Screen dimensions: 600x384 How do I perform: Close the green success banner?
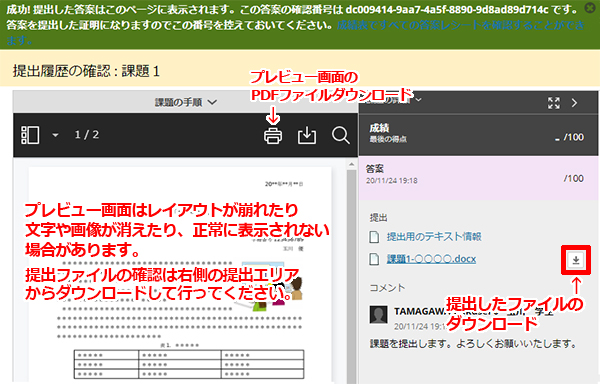(x=590, y=8)
